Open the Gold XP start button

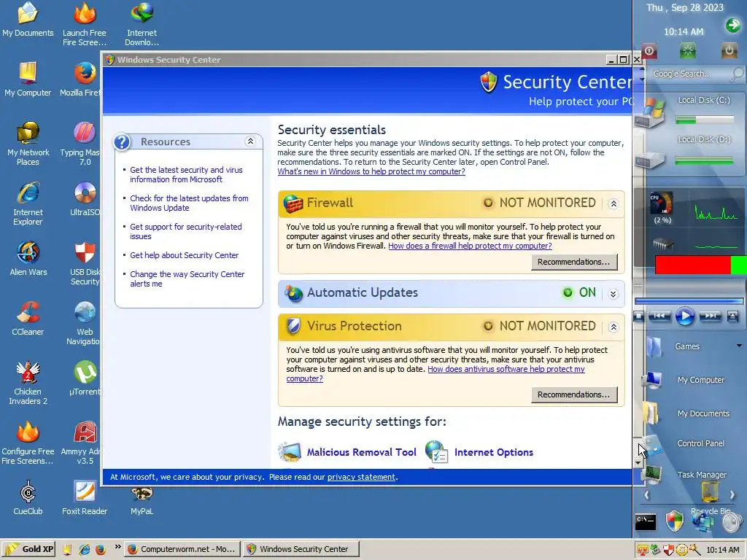click(x=28, y=549)
